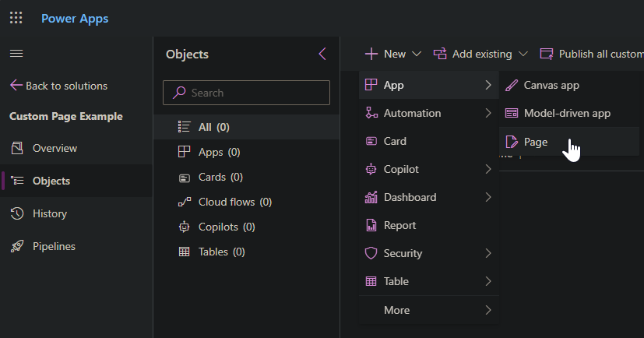Click the Publish all customizations icon
The width and height of the screenshot is (644, 338).
pos(547,54)
